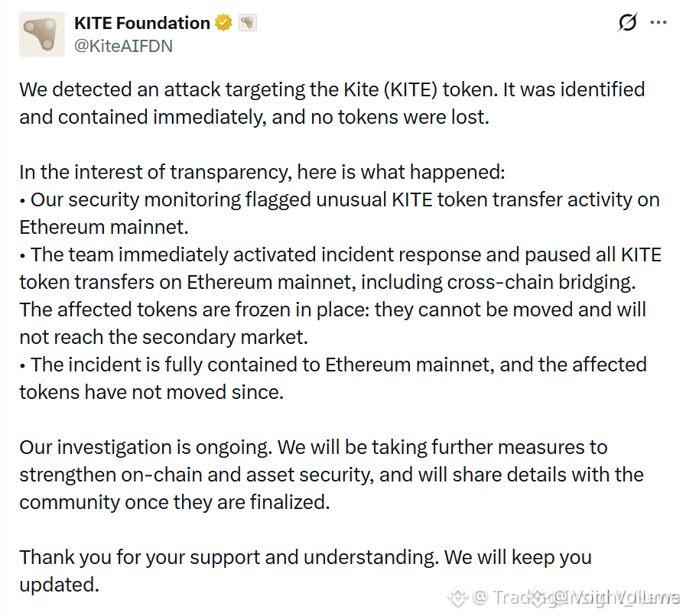Click the Grok slashed-circle icon
The height and width of the screenshot is (616, 686).
[627, 23]
